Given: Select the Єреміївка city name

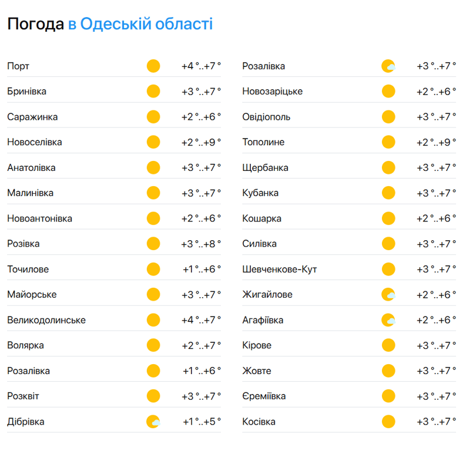Looking at the screenshot, I should [264, 396].
